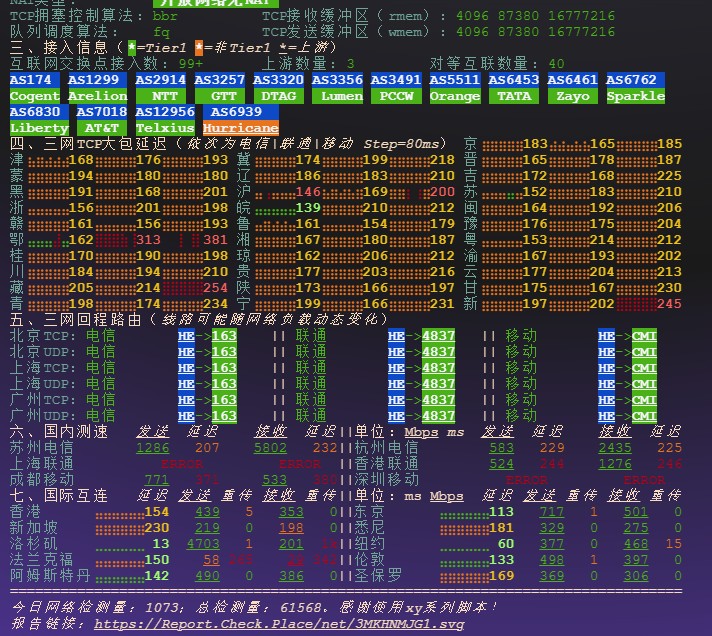Select the Sparkle provider label

(x=635, y=96)
